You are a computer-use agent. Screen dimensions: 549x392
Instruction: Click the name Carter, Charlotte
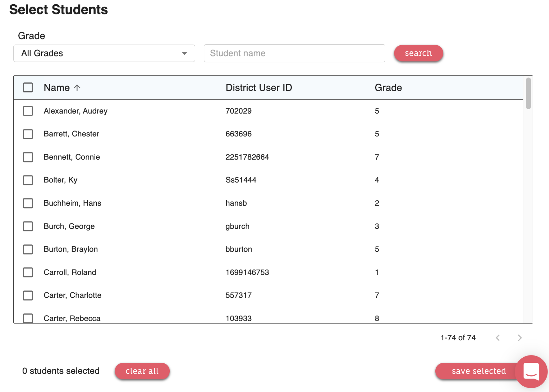click(72, 295)
